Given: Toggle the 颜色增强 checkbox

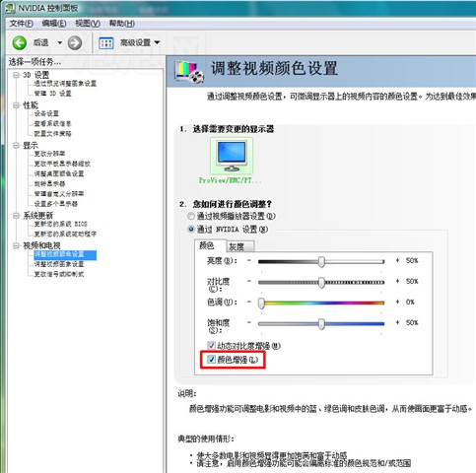Looking at the screenshot, I should coord(211,359).
